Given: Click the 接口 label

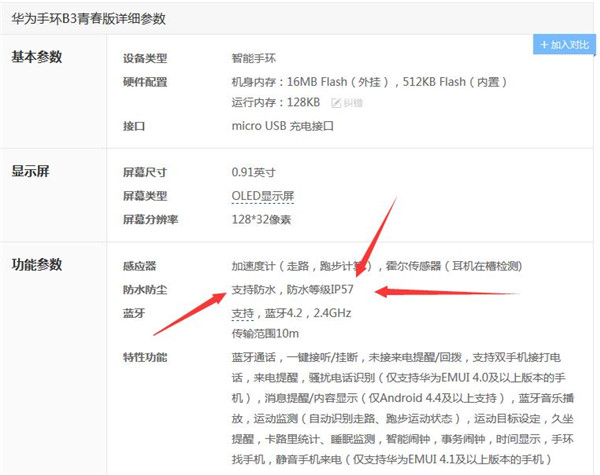Looking at the screenshot, I should coord(134,126).
